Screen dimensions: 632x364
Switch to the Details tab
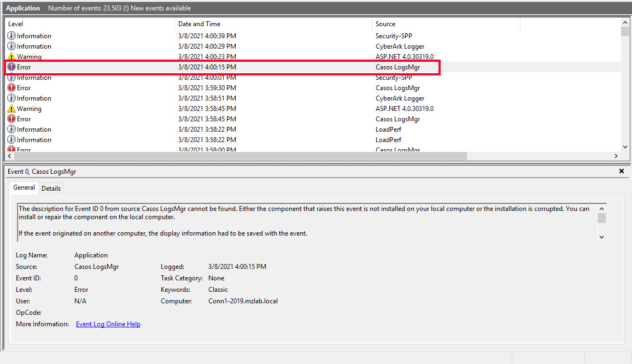tap(51, 188)
